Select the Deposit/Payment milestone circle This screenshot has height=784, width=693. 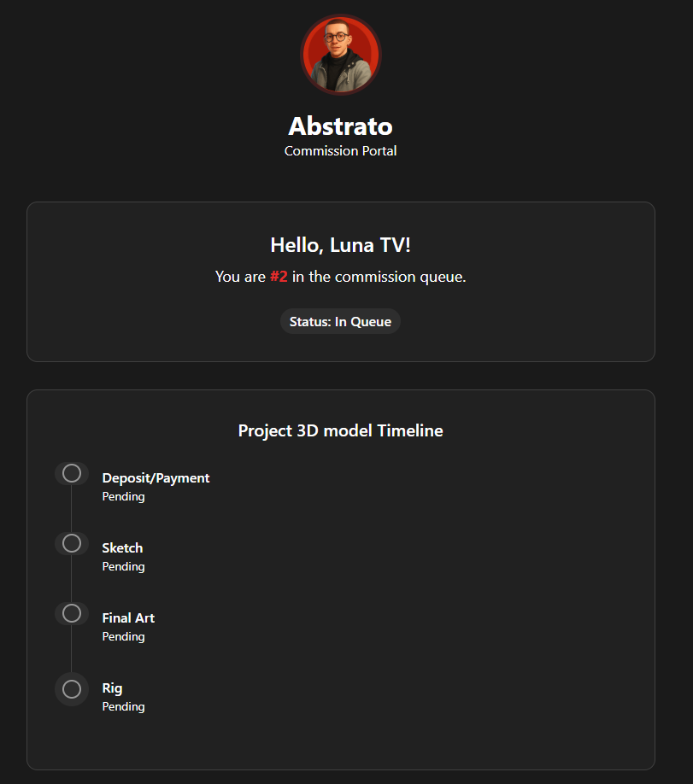[x=72, y=472]
